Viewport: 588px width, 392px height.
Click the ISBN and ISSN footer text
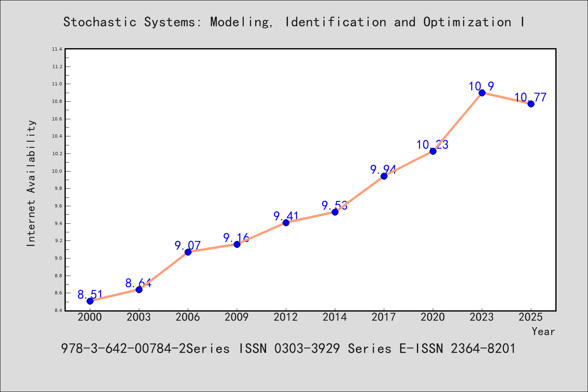point(288,348)
